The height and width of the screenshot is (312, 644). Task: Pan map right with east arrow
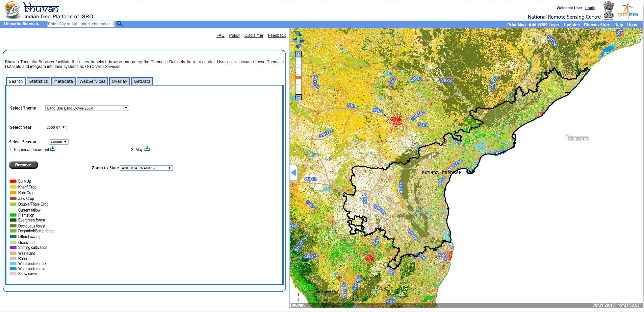pyautogui.click(x=302, y=40)
